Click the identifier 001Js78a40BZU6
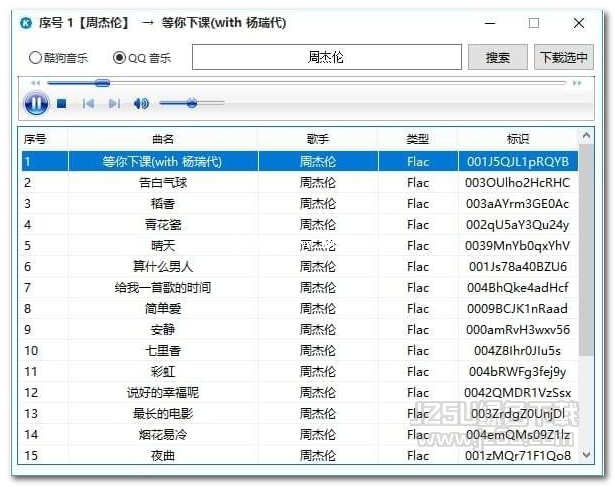This screenshot has width=615, height=487. pos(518,267)
